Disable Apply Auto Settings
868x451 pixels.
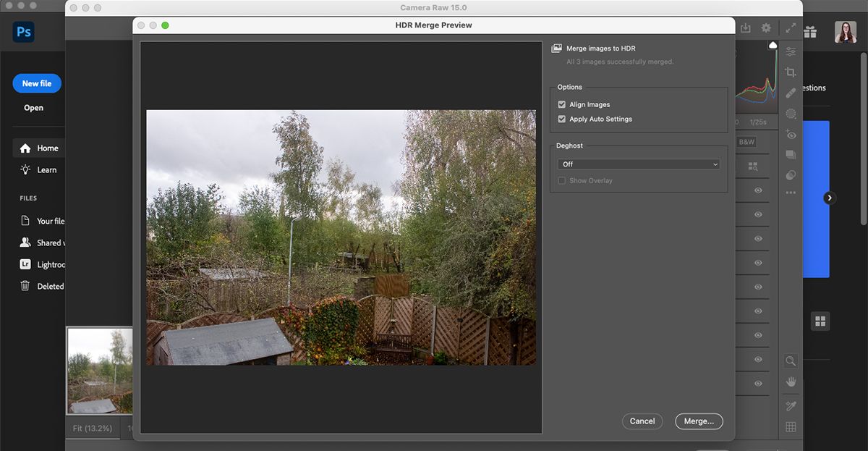(562, 119)
